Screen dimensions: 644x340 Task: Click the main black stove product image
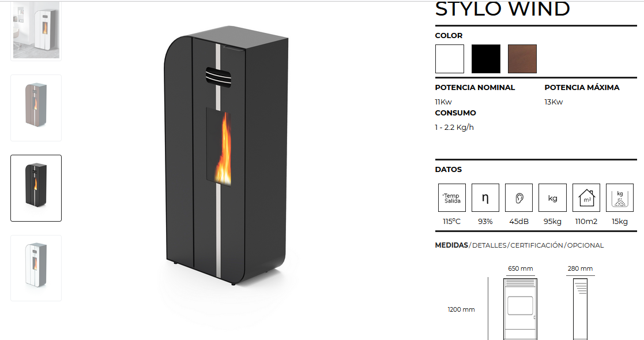[226, 155]
